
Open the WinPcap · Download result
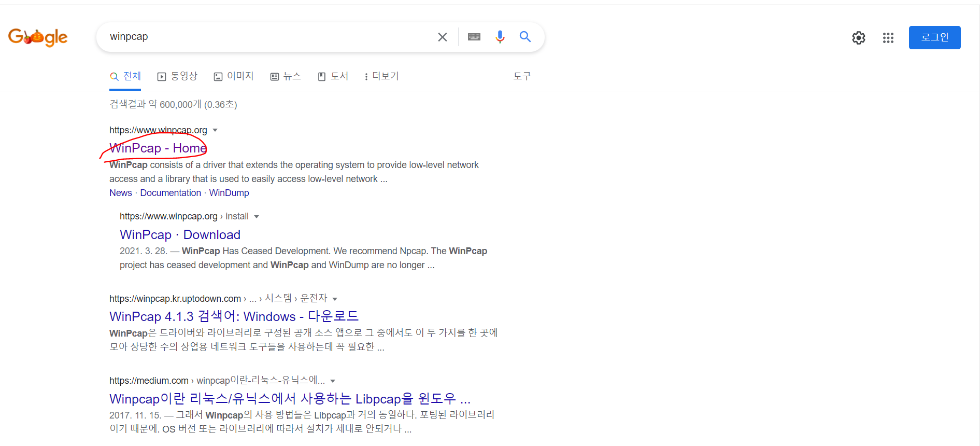click(x=180, y=235)
